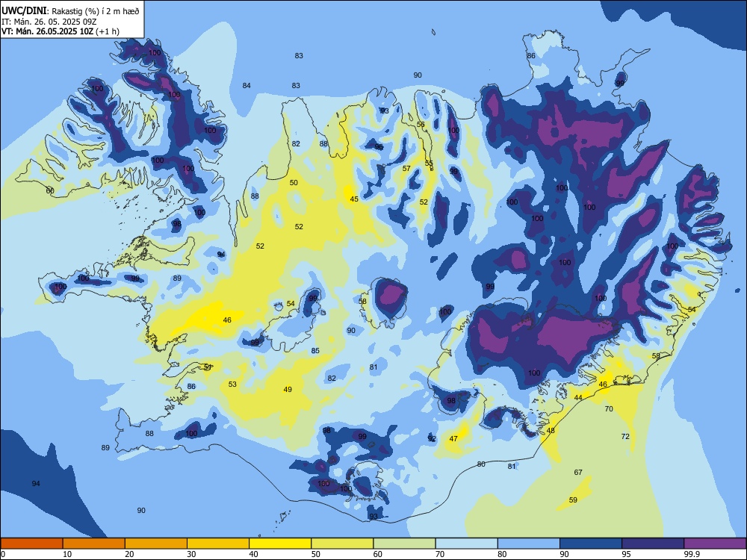Screen dimensions: 747x560
Task: Click the humidity value 85 on the map
Action: (x=315, y=351)
